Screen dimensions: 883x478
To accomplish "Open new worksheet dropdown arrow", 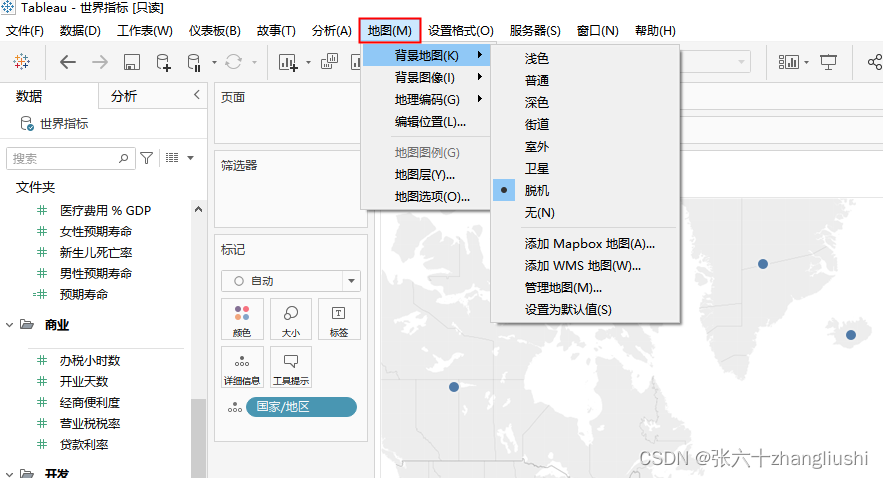I will click(x=308, y=62).
